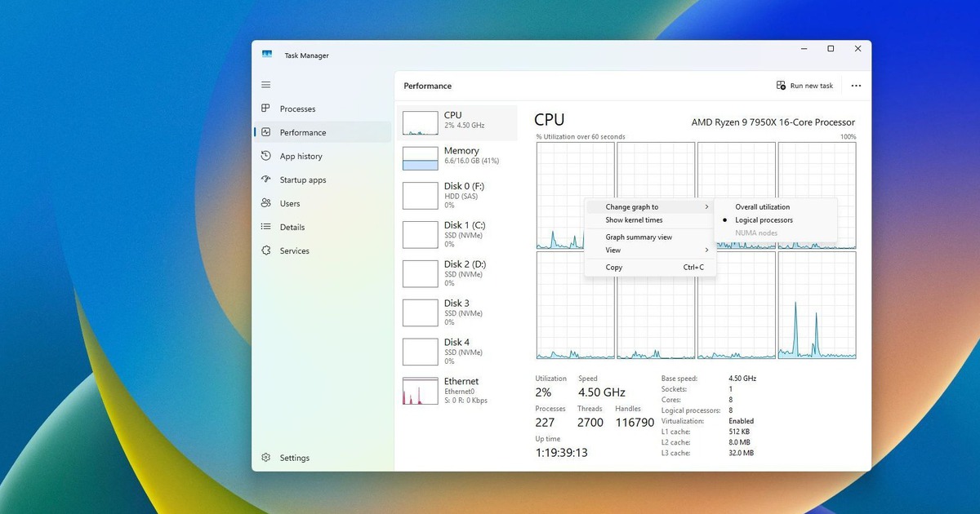The height and width of the screenshot is (514, 980).
Task: Click the Processes sidebar icon
Action: [x=265, y=109]
